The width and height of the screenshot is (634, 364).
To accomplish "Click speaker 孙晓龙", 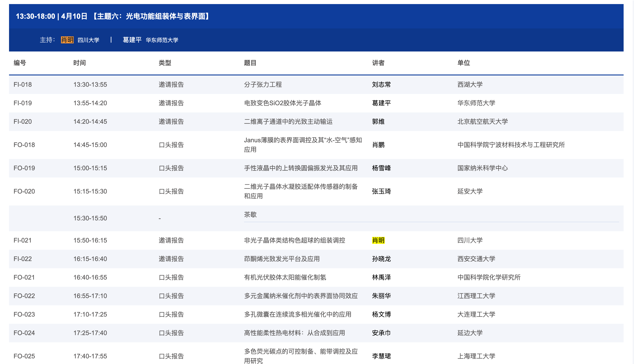I will point(381,259).
